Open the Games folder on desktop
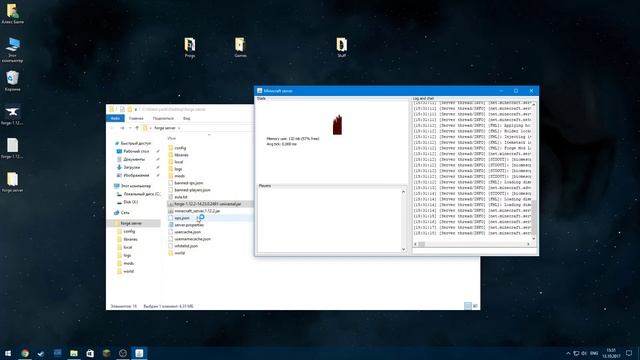 click(x=240, y=47)
